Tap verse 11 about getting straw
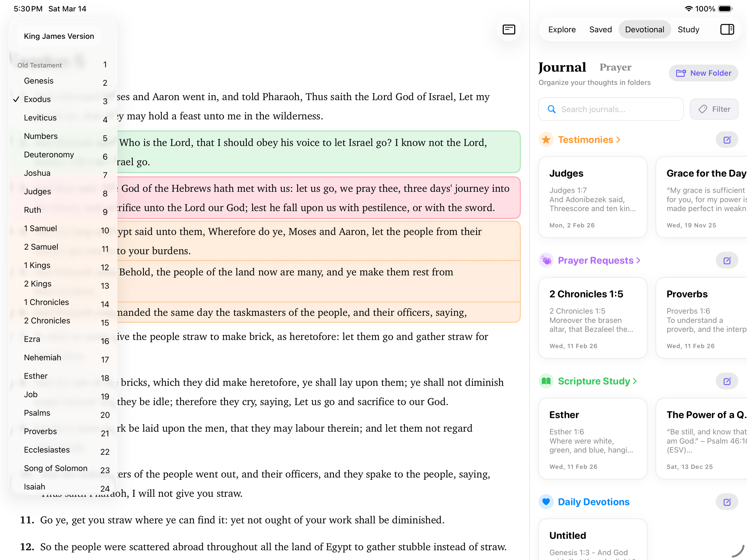Viewport: 747px width, 560px height. point(232,520)
